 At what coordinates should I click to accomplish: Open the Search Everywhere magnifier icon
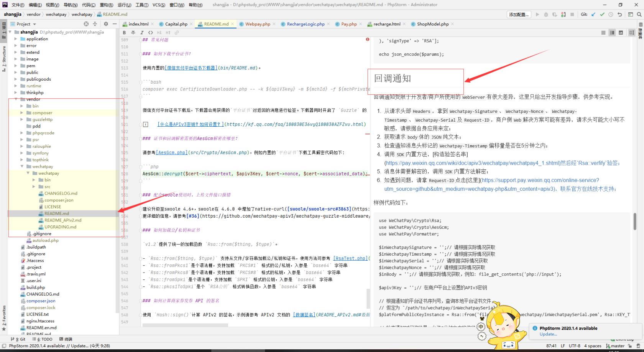click(x=639, y=15)
